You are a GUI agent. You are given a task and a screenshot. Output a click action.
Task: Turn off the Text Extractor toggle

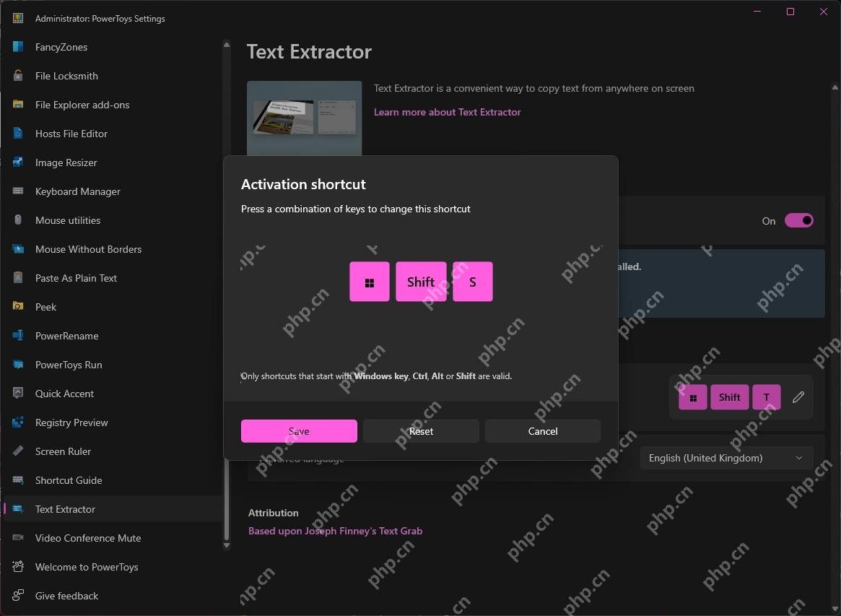(x=798, y=220)
